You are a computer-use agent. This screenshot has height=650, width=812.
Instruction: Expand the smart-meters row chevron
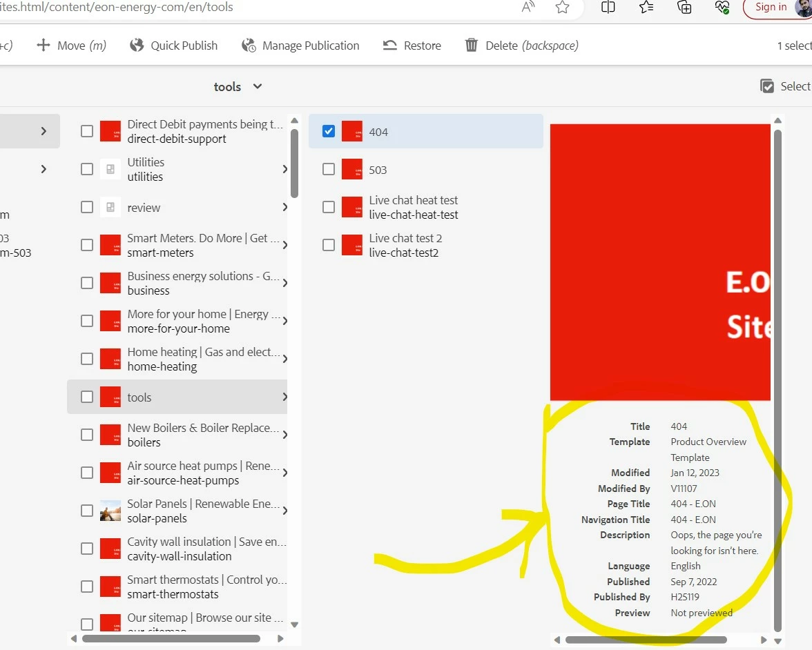(284, 245)
